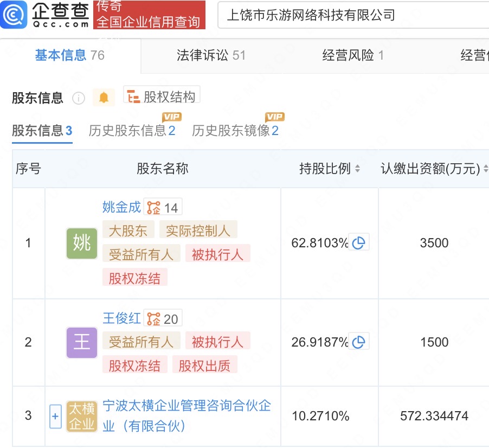Image resolution: width=489 pixels, height=448 pixels.
Task: Open 姚金成 related companies count 14
Action: (x=163, y=208)
